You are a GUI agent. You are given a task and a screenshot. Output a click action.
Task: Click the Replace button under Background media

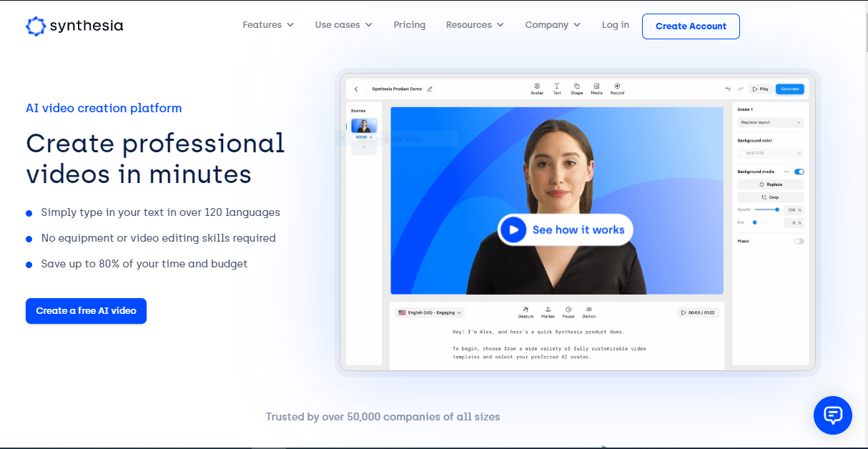[770, 184]
